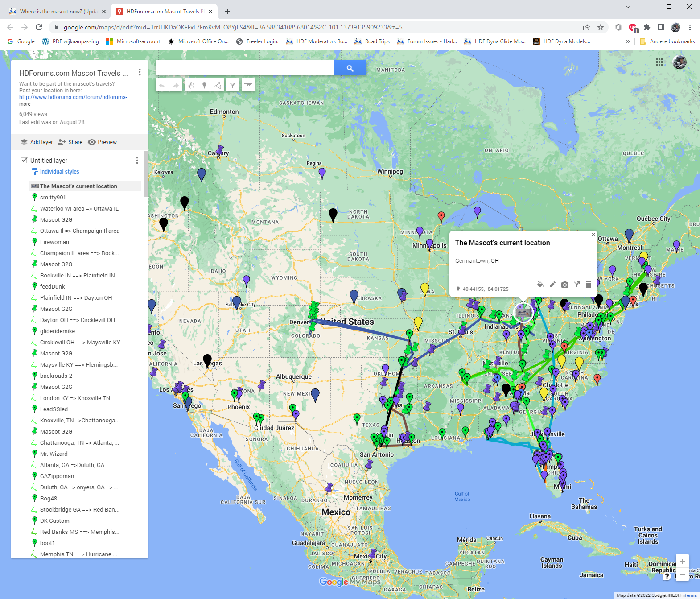Image resolution: width=700 pixels, height=599 pixels.
Task: Click the paint bucket style icon in popup
Action: (540, 285)
